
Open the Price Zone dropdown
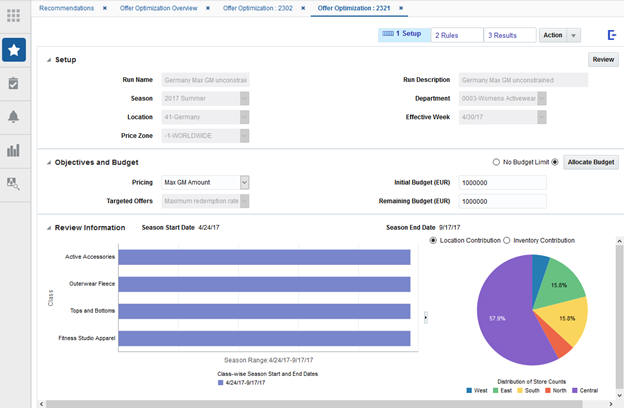click(x=244, y=136)
